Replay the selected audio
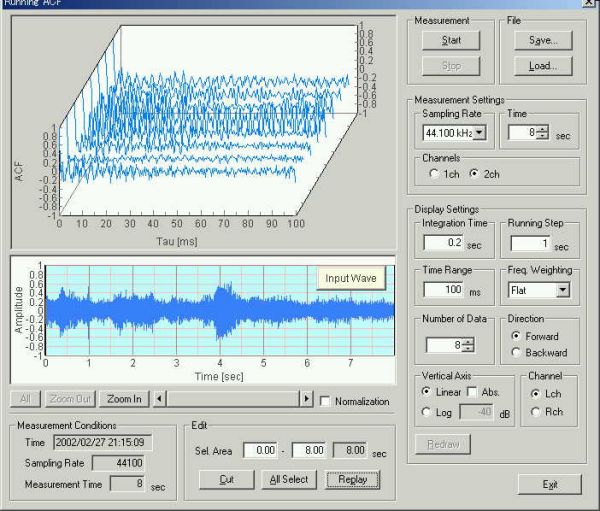 point(352,480)
